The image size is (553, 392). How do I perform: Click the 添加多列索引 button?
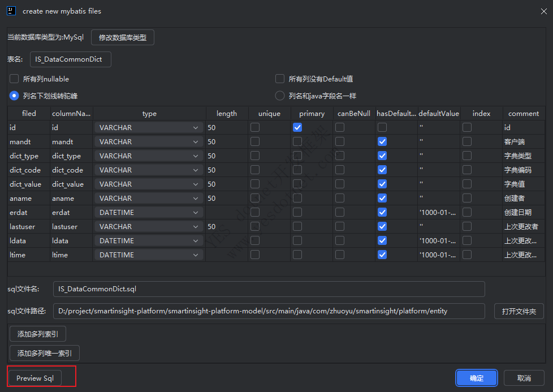pyautogui.click(x=38, y=334)
